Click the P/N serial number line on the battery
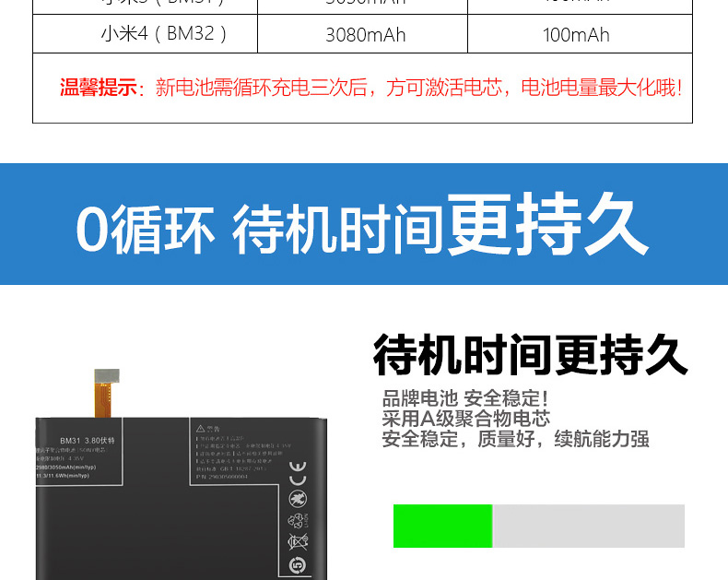This screenshot has height=580, width=728. tap(222, 477)
